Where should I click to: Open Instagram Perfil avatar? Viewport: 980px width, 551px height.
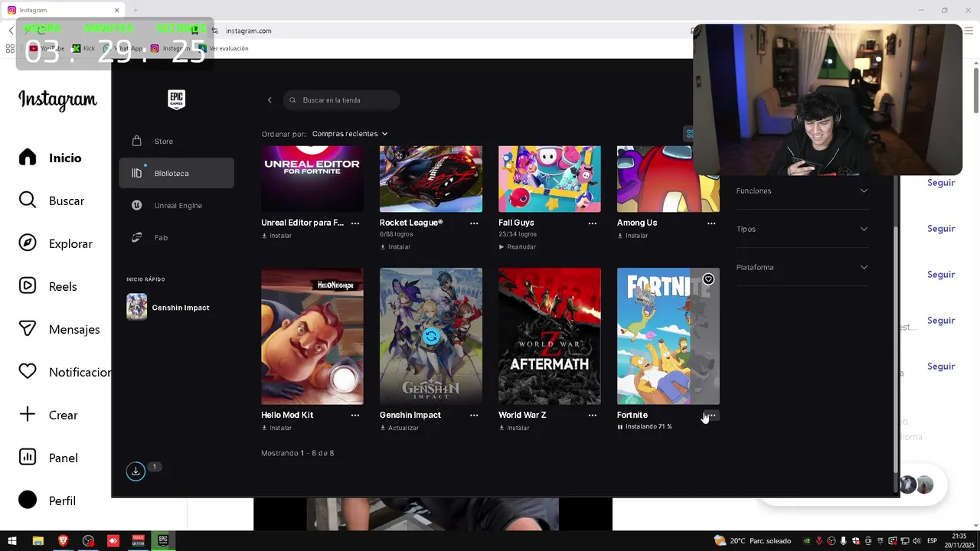tap(28, 500)
